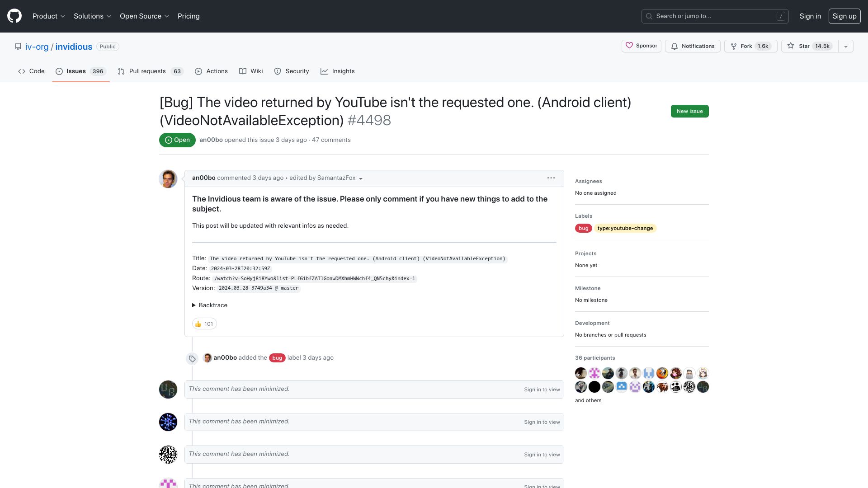Expand the edited by SamantazFox history dropdown
The image size is (868, 488).
point(326,178)
